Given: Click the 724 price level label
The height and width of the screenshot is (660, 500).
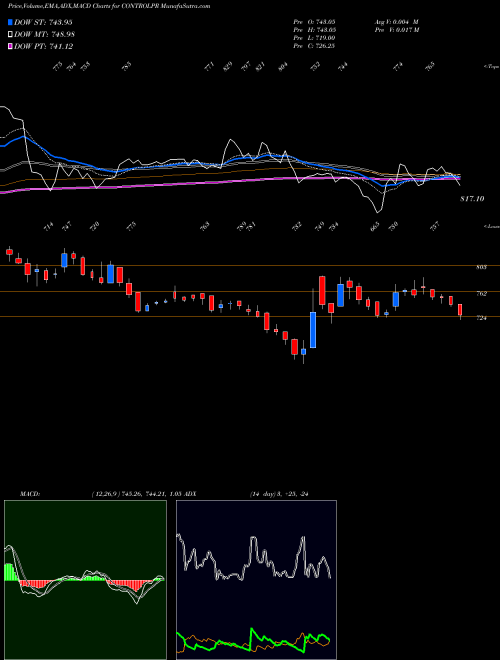Looking at the screenshot, I should tap(481, 318).
